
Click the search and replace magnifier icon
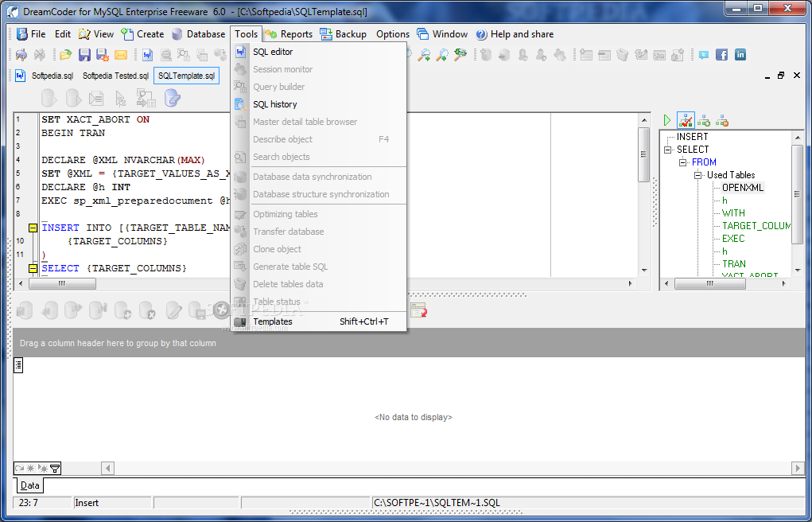pyautogui.click(x=460, y=54)
